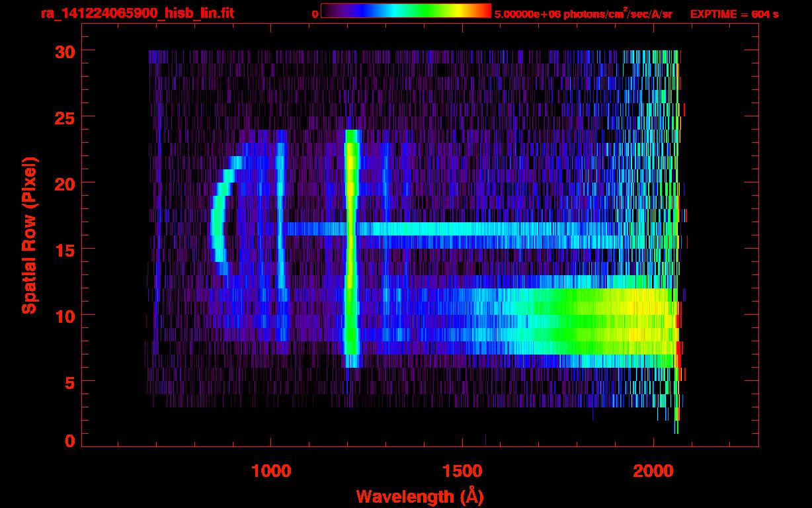Viewport: 812px width, 508px height.
Task: Click the bright vertical emission line near 1216 Å
Action: tap(351, 248)
